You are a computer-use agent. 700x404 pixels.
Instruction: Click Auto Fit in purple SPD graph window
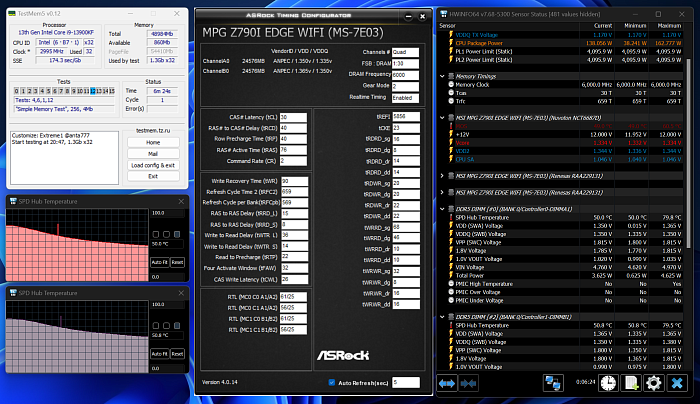(x=159, y=354)
